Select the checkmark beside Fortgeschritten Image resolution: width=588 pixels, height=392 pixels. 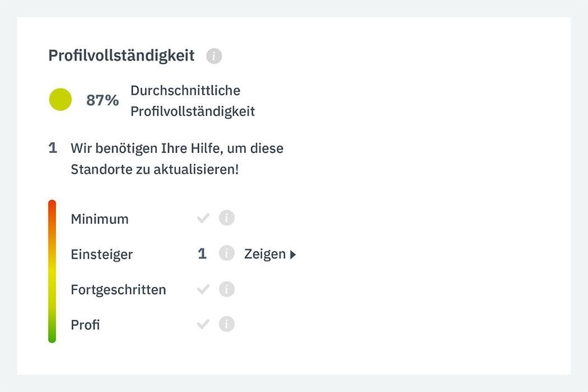[x=203, y=289]
